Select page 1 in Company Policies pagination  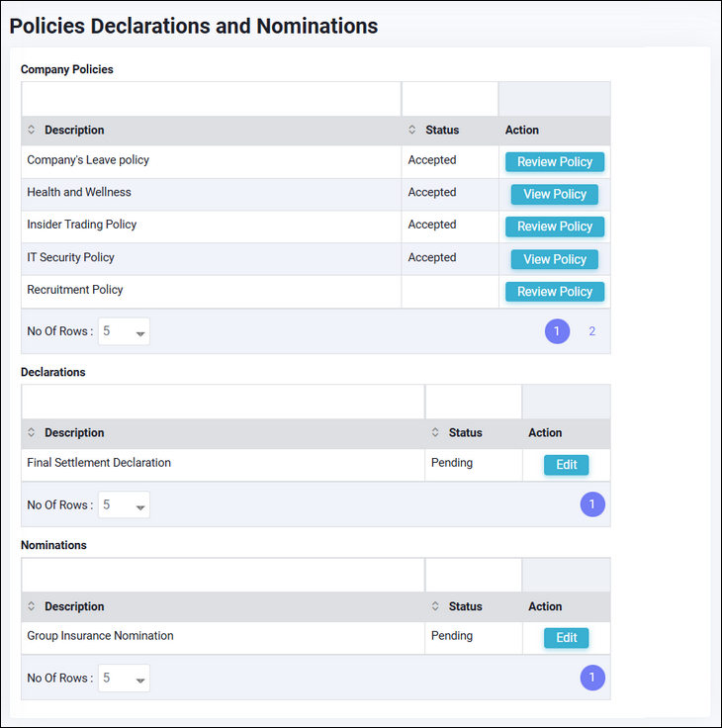click(557, 331)
